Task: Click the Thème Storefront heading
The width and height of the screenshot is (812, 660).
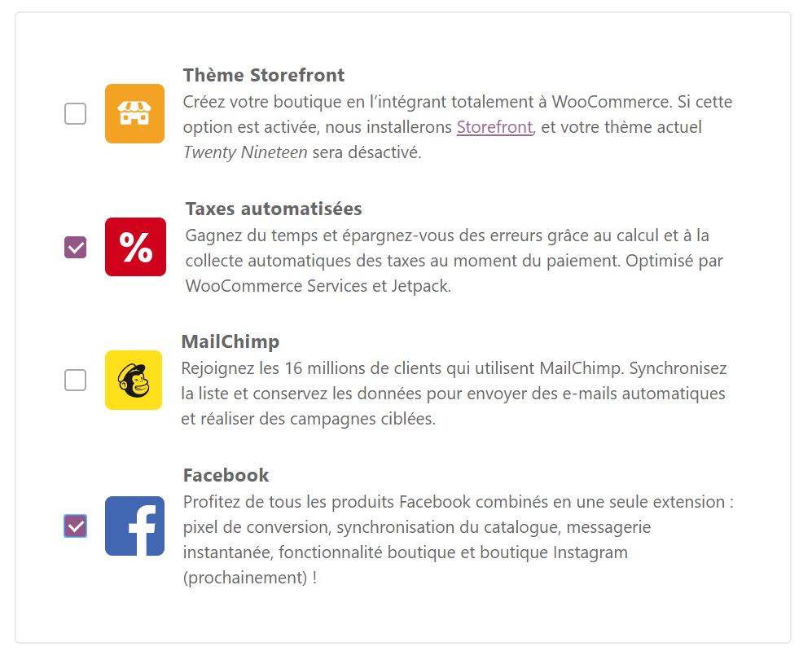Action: pyautogui.click(x=263, y=75)
